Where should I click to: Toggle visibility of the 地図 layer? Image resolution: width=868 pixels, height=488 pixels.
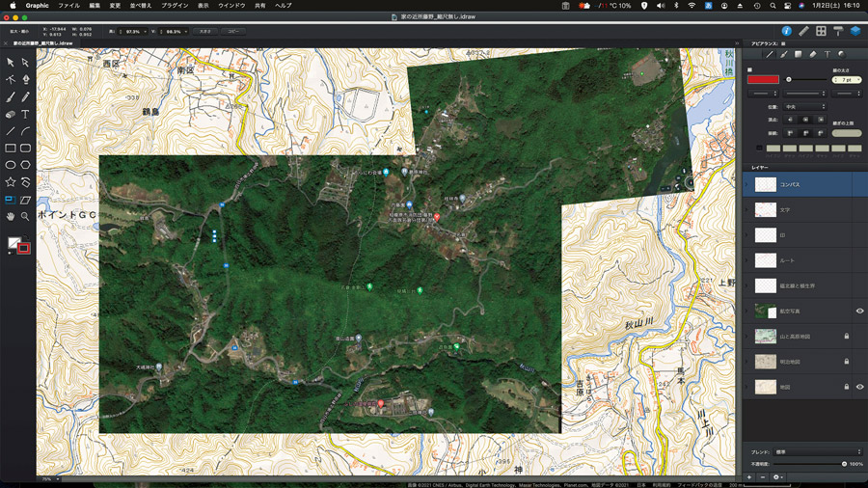[x=859, y=386]
